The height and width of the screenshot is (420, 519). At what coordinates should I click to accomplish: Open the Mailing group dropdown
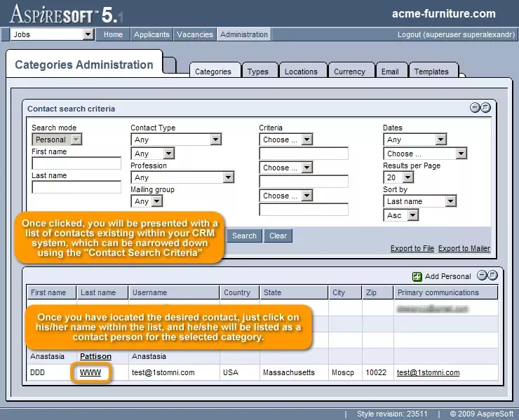click(147, 201)
